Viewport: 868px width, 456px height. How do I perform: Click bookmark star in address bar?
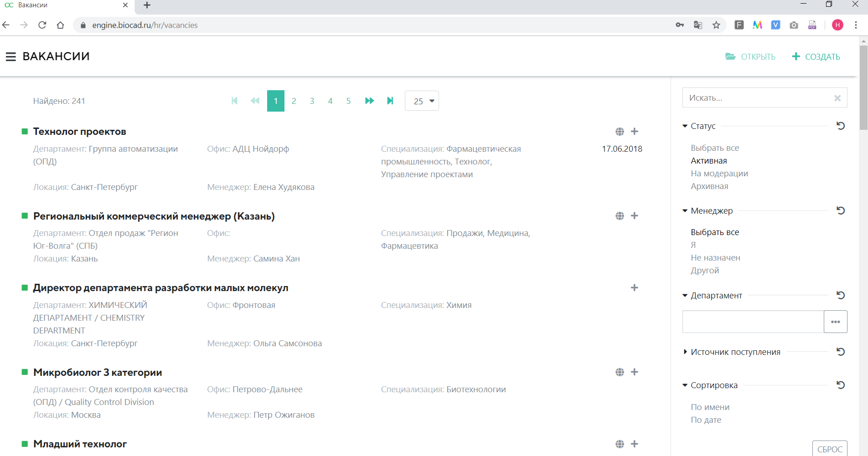click(x=716, y=25)
